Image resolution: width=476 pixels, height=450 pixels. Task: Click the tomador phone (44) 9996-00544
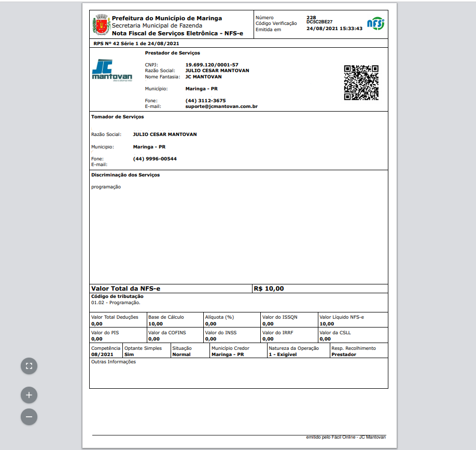[x=155, y=159]
